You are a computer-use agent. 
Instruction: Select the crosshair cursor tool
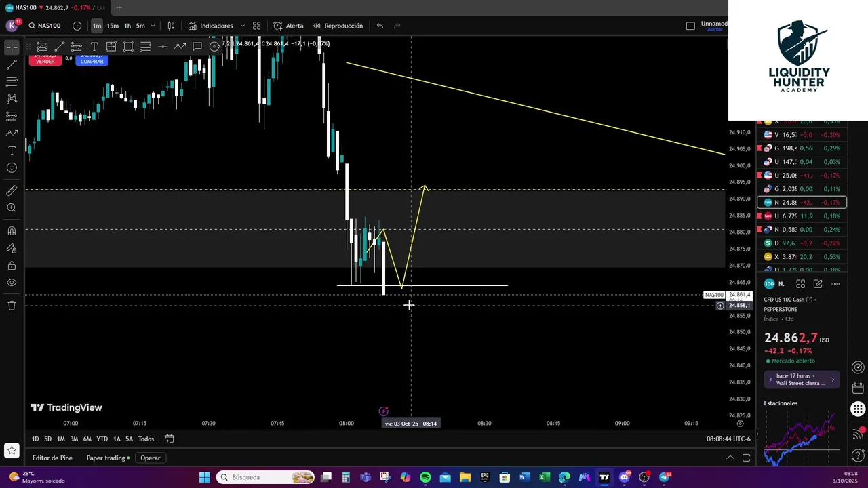point(12,47)
